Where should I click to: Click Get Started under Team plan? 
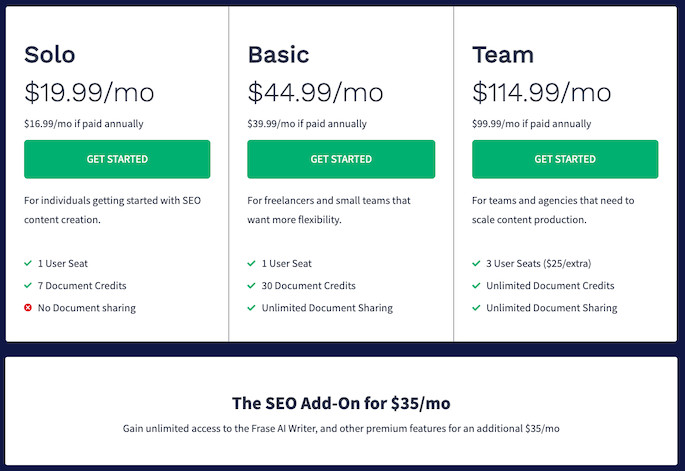tap(565, 159)
